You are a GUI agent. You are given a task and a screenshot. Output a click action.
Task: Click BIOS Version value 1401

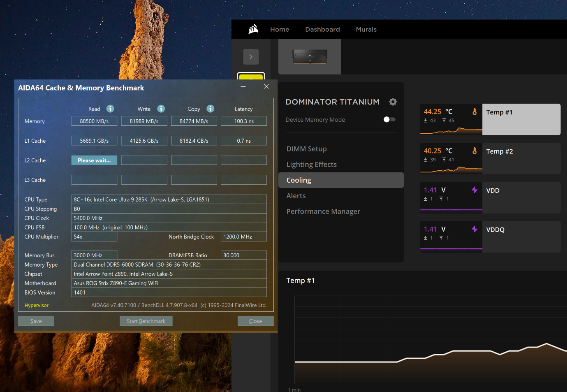coord(169,292)
